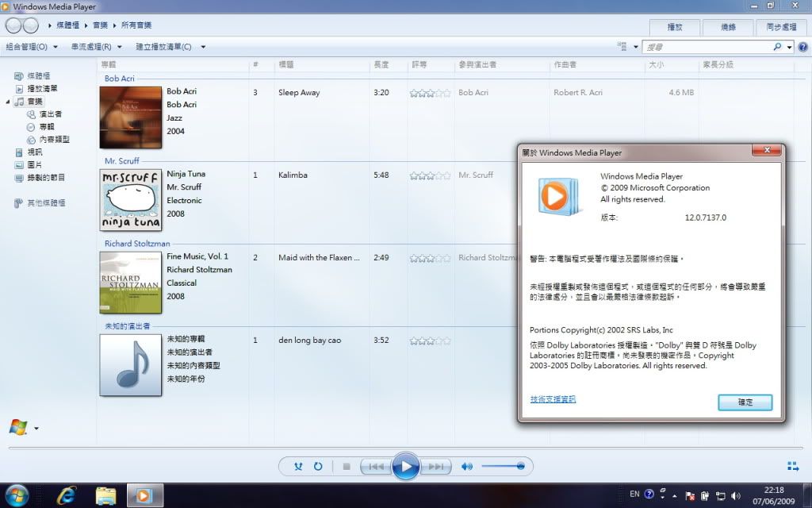Viewport: 812px width, 508px height.
Task: Show hidden system tray icons arrow
Action: tap(675, 497)
